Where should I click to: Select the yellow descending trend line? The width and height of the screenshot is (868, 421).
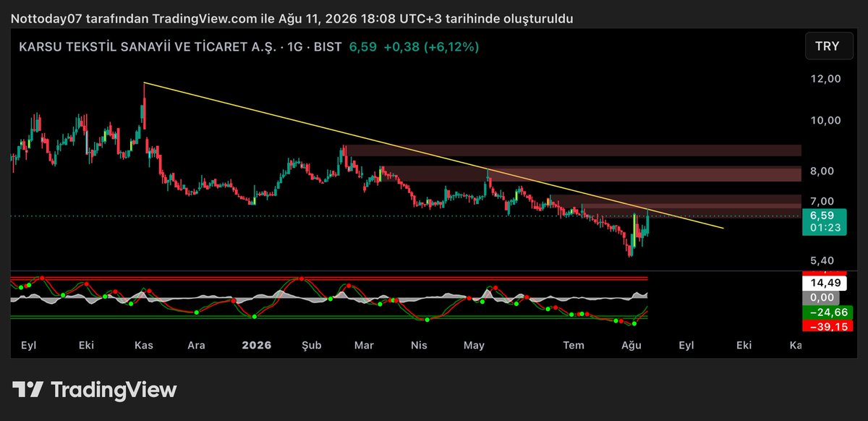point(434,156)
